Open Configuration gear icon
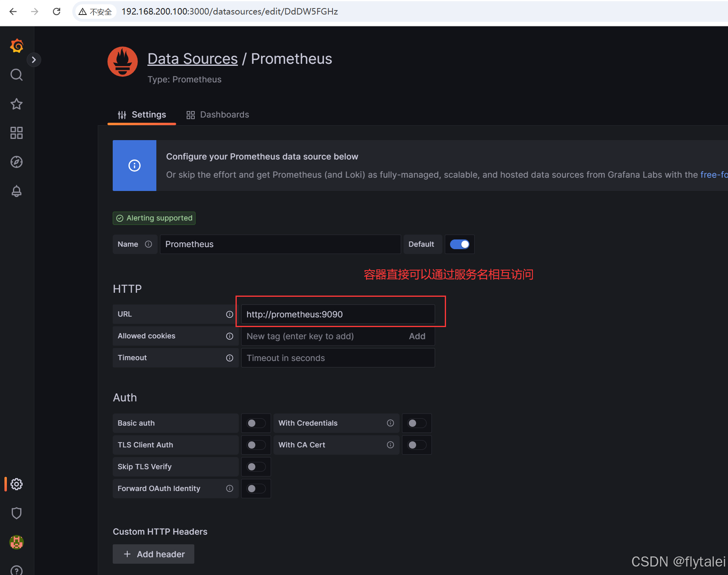Image resolution: width=728 pixels, height=575 pixels. [x=17, y=484]
